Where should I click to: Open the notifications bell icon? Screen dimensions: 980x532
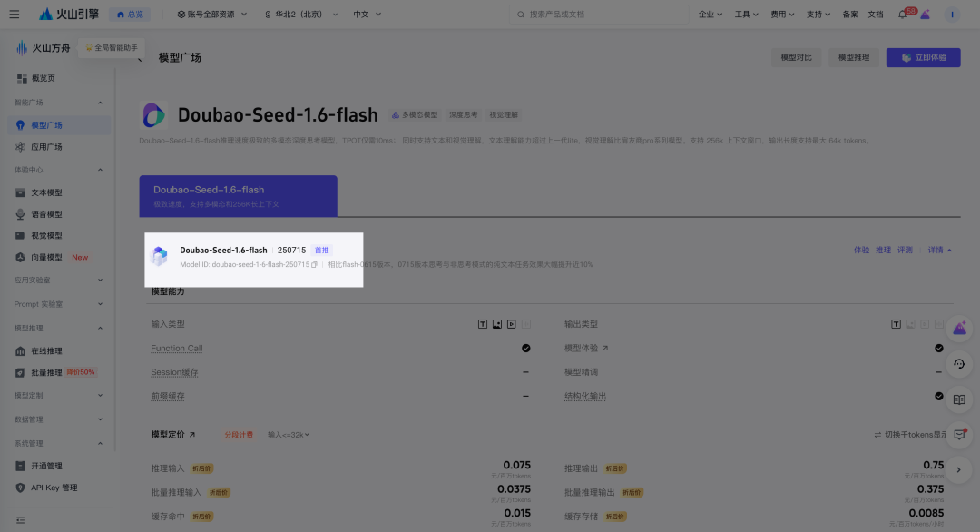903,15
